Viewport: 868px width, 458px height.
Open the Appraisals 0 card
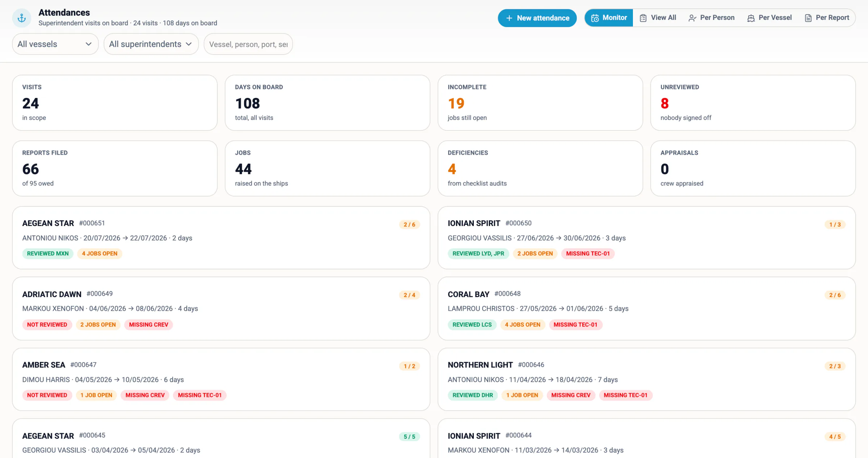pyautogui.click(x=753, y=168)
